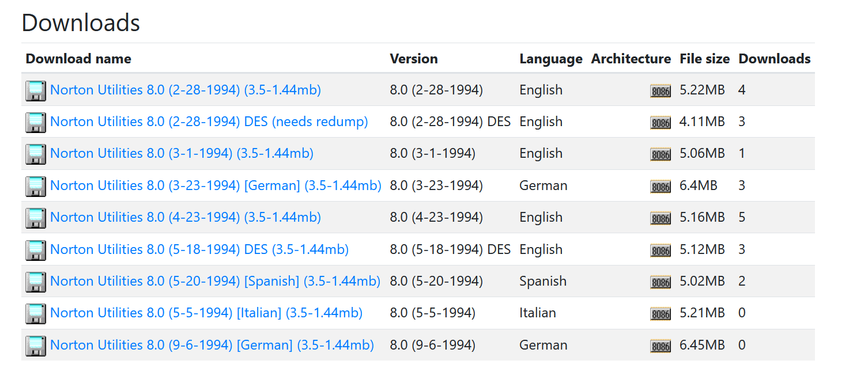This screenshot has width=868, height=368.
Task: Click floppy icon for 9-6-1994 German download
Action: (36, 346)
